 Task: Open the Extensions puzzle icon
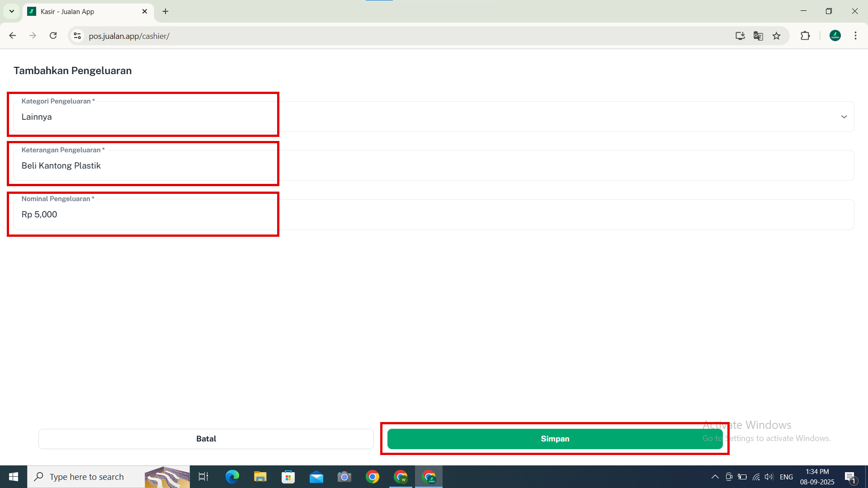click(805, 36)
